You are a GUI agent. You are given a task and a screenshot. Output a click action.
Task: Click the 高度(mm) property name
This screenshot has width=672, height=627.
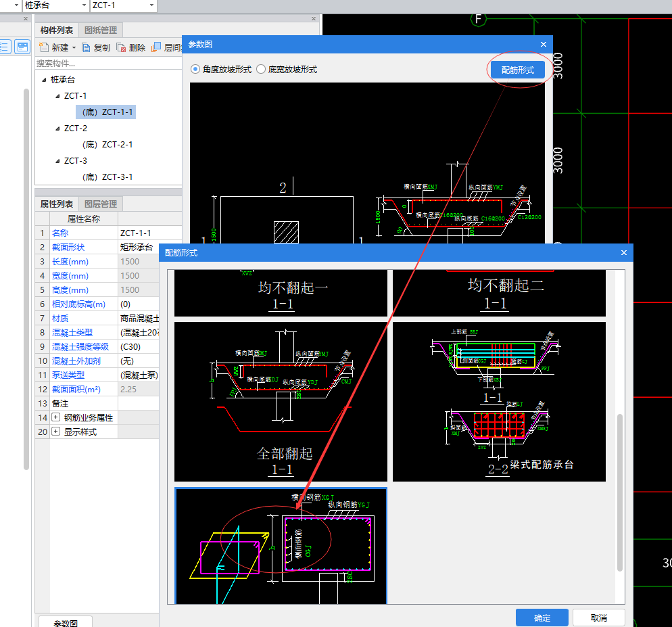(x=70, y=289)
